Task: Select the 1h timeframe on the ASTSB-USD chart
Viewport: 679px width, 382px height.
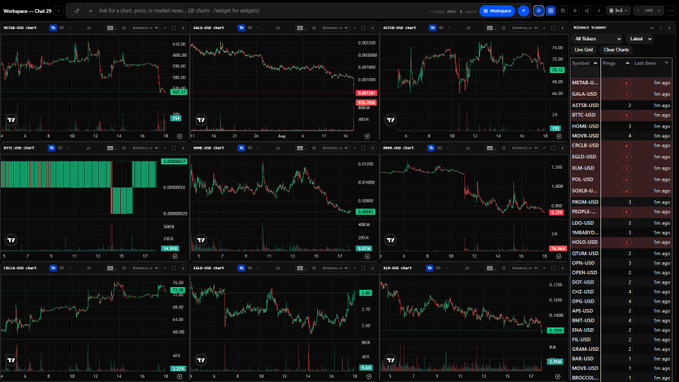Action: [433, 28]
